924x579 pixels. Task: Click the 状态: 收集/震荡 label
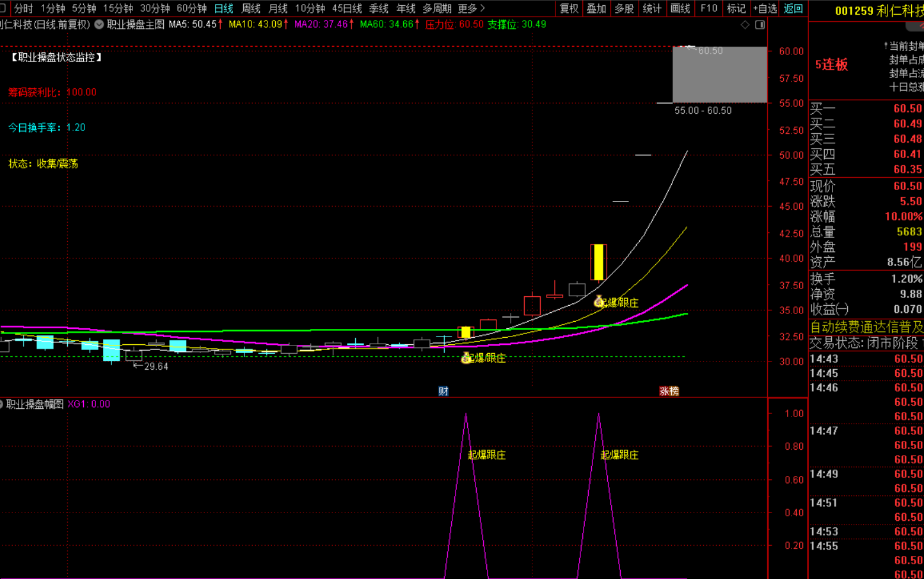click(x=44, y=164)
